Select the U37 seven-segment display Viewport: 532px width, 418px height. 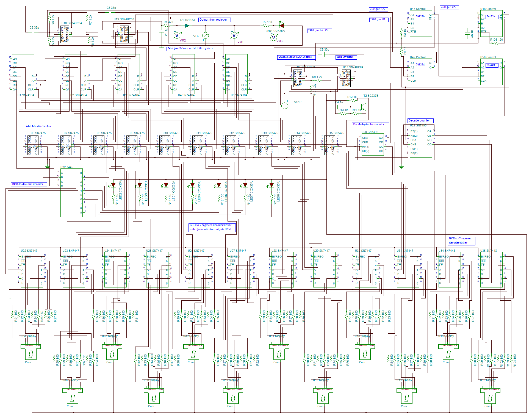click(x=112, y=352)
